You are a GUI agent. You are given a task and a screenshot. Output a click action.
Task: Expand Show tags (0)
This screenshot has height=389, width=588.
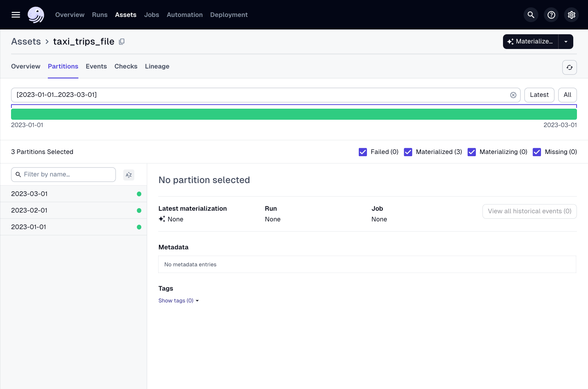[178, 301]
